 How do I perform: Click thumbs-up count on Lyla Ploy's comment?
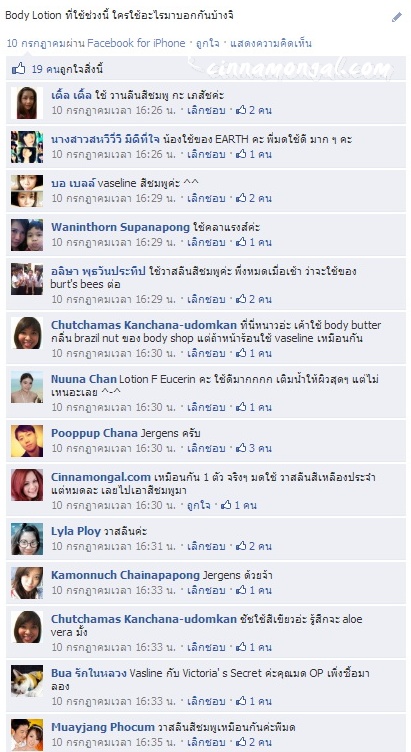coord(254,546)
